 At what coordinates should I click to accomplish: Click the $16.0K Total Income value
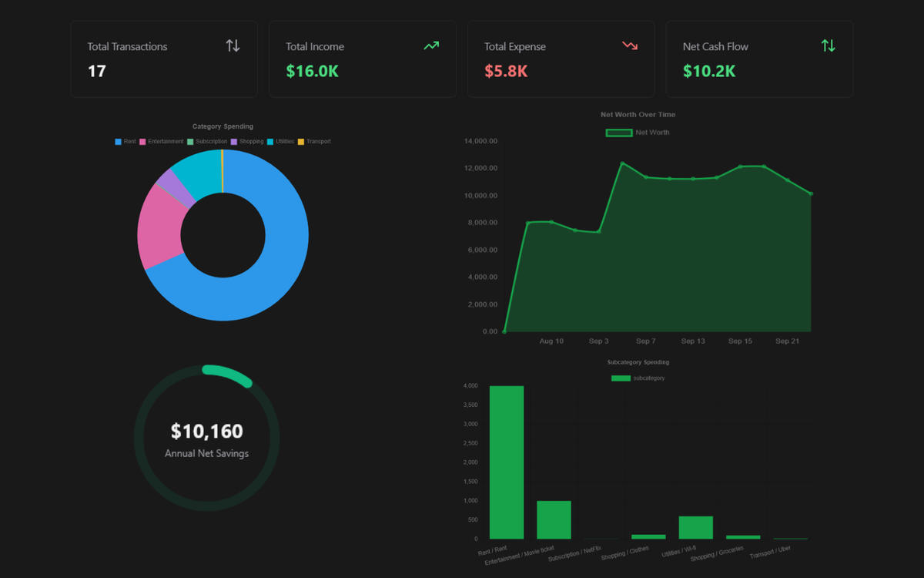coord(312,71)
